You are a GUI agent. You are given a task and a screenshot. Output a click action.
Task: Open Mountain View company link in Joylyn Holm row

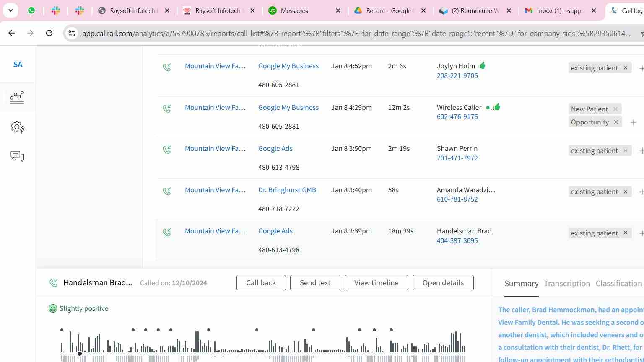(215, 66)
